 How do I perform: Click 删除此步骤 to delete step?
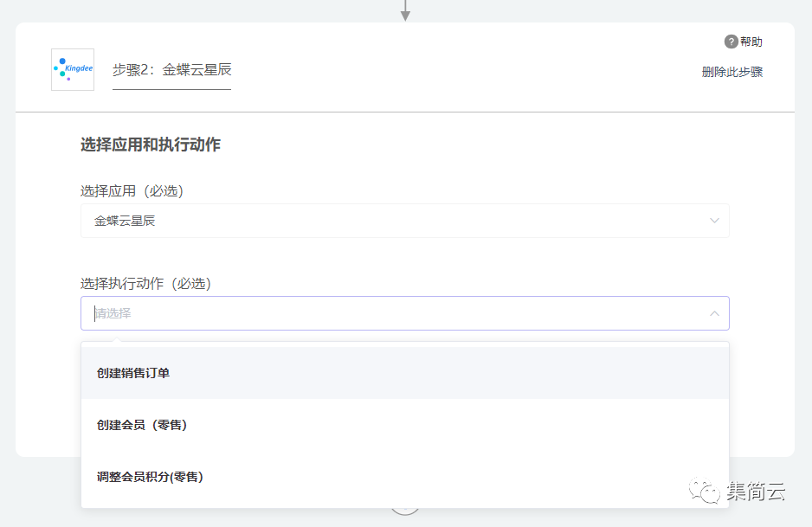(x=731, y=72)
